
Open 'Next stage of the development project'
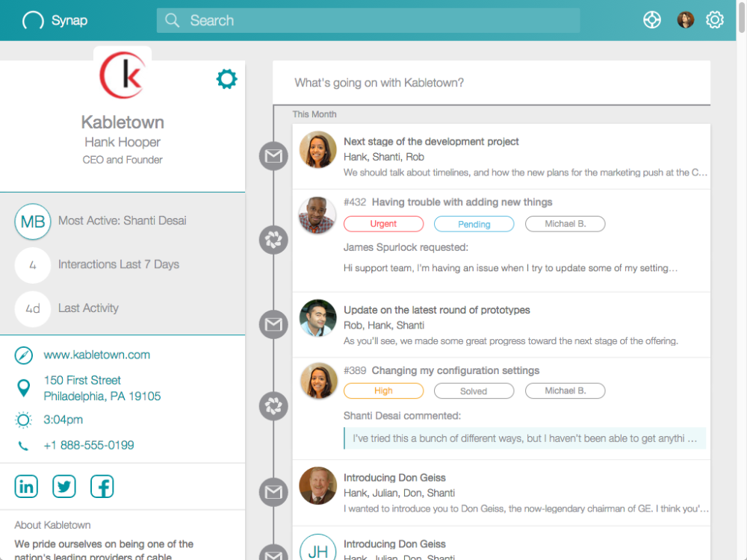(431, 141)
